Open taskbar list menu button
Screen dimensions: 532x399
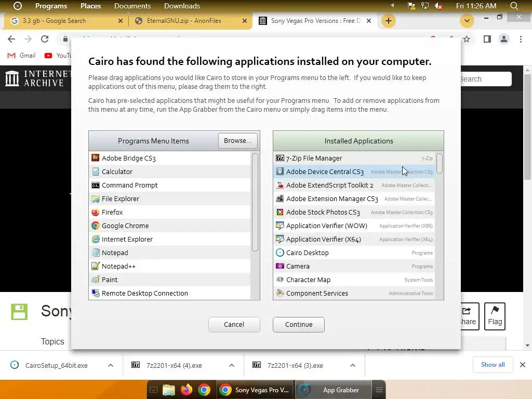tap(379, 390)
